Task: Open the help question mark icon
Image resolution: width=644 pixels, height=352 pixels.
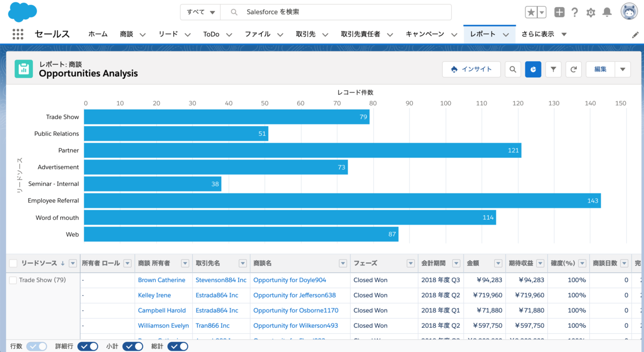Action: 575,12
